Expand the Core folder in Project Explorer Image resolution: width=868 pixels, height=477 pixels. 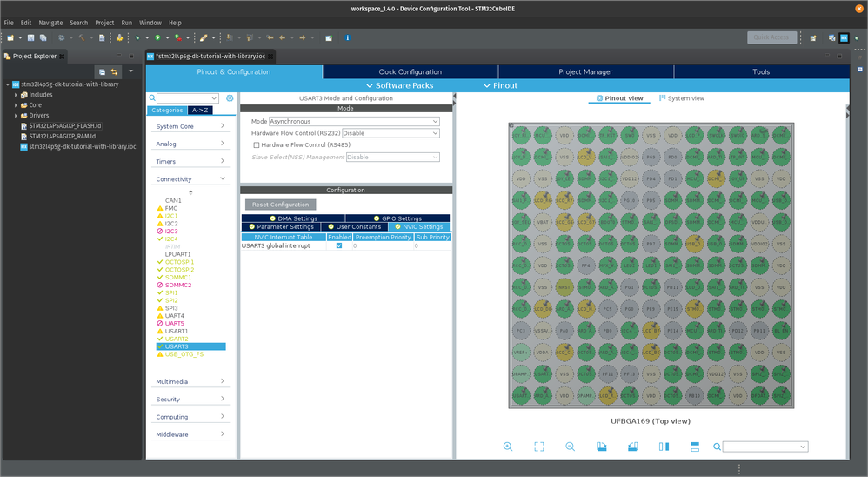16,104
